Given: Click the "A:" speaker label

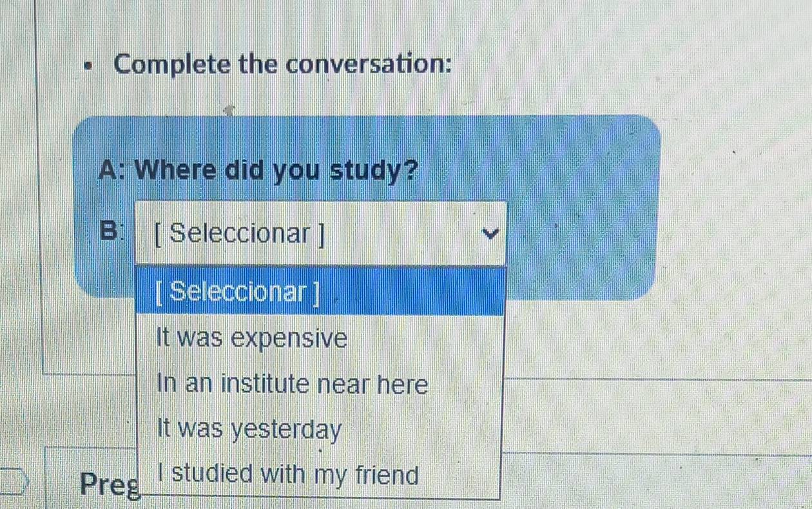Looking at the screenshot, I should tap(113, 171).
